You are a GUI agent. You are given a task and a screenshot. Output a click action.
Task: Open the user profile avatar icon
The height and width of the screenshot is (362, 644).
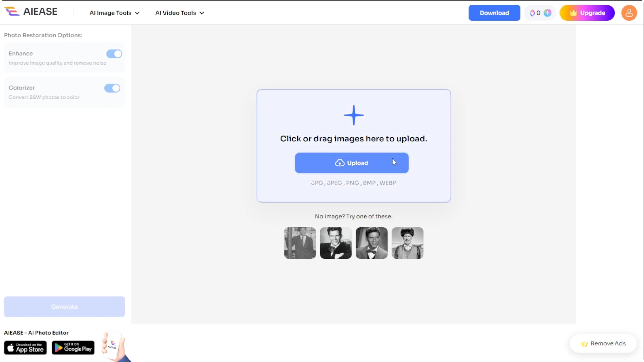[629, 13]
